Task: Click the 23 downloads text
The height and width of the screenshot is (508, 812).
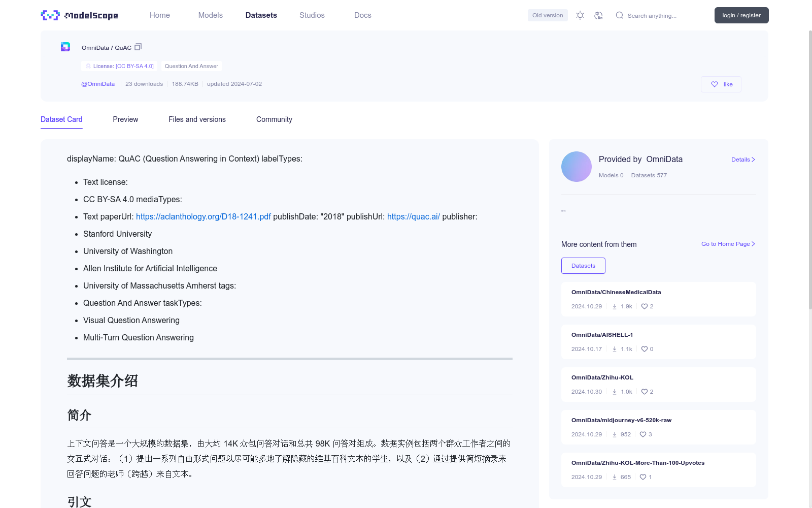Action: [144, 84]
